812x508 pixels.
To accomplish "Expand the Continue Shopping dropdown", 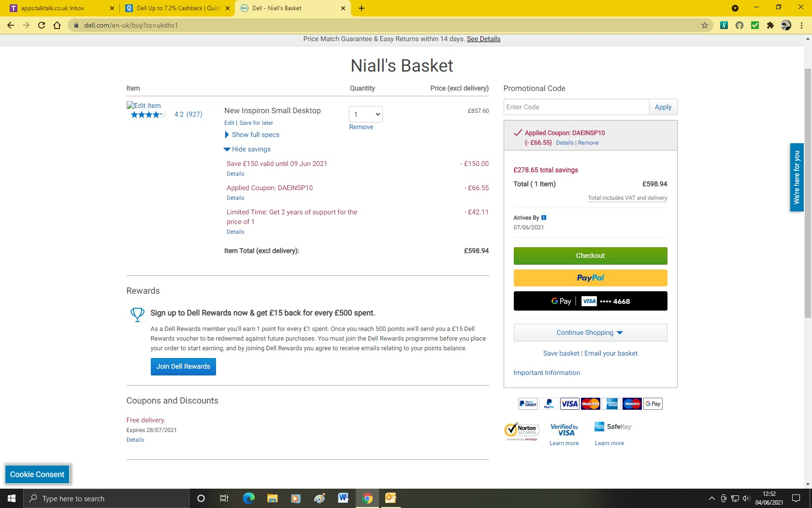I will (x=590, y=332).
